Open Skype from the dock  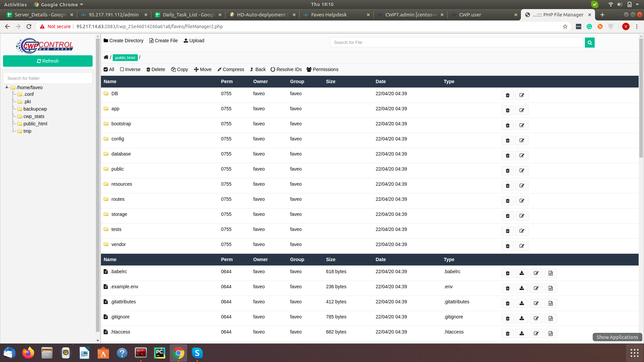point(197,353)
